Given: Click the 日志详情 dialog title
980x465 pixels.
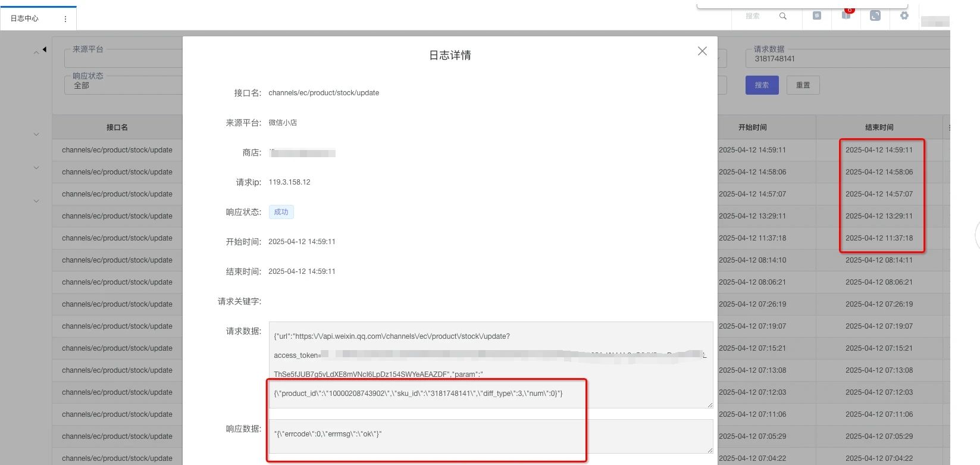Looking at the screenshot, I should [450, 55].
